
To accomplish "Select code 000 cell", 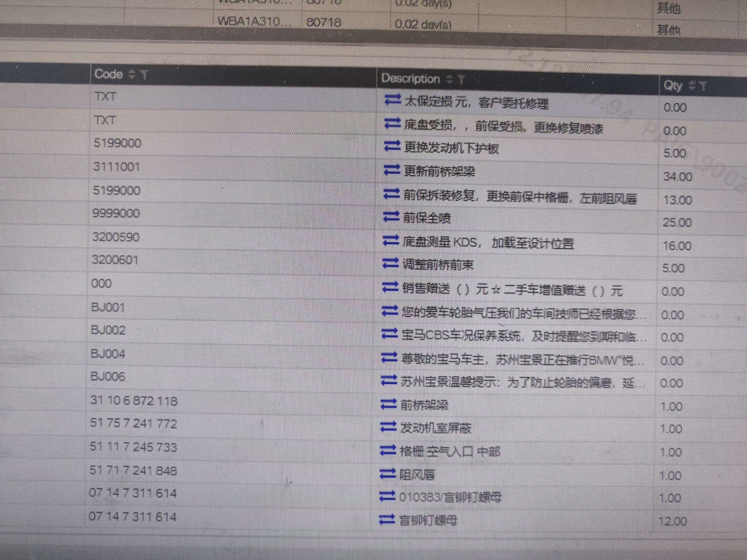I will [x=101, y=283].
